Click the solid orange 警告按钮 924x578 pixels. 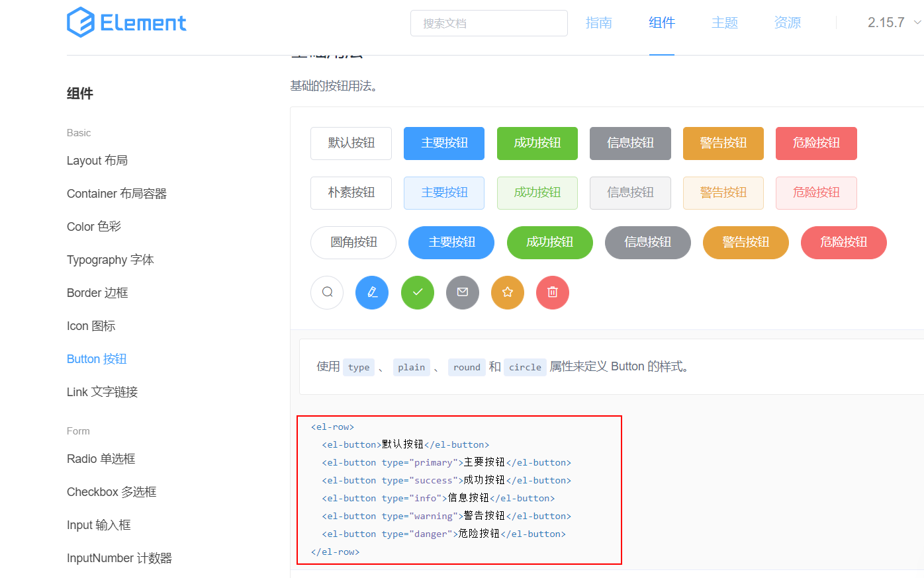(723, 144)
